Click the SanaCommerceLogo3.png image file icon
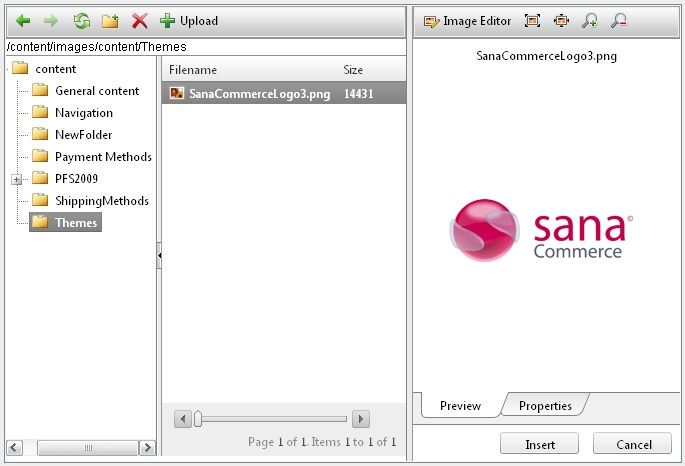Image resolution: width=685 pixels, height=466 pixels. click(177, 93)
